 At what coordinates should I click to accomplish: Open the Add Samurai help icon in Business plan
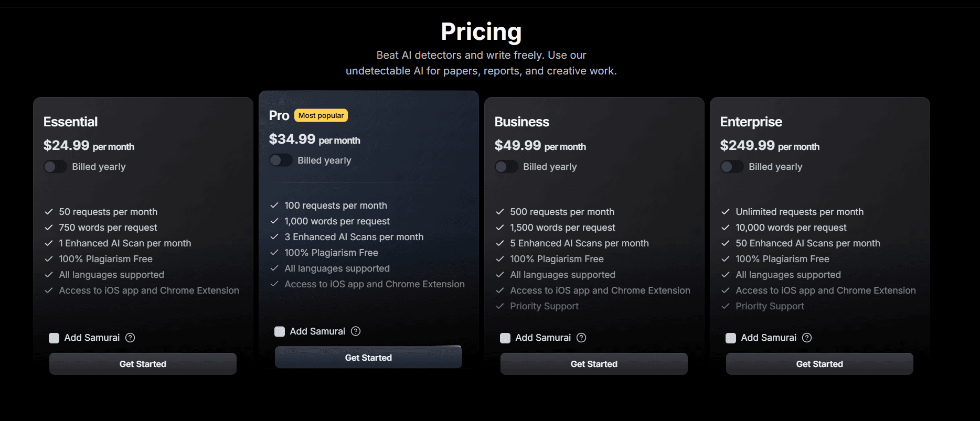pos(581,338)
